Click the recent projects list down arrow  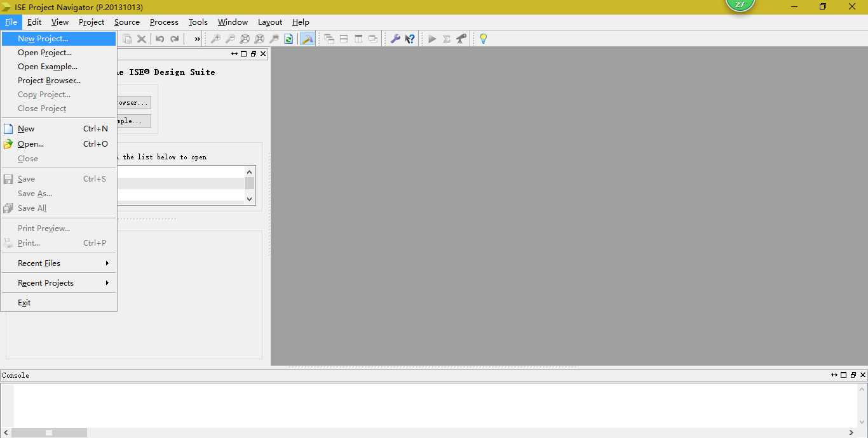(249, 199)
